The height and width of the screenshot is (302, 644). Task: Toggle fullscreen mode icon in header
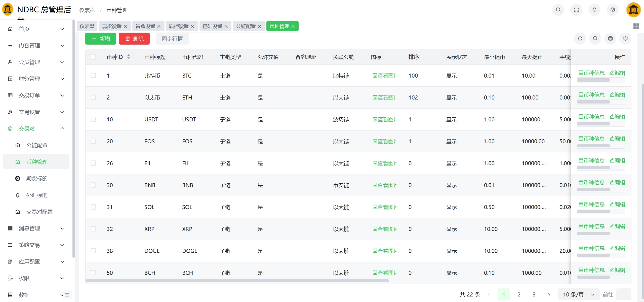[576, 10]
